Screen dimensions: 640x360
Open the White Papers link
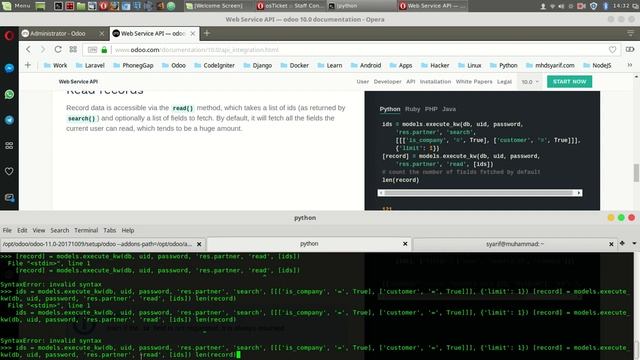pyautogui.click(x=474, y=82)
